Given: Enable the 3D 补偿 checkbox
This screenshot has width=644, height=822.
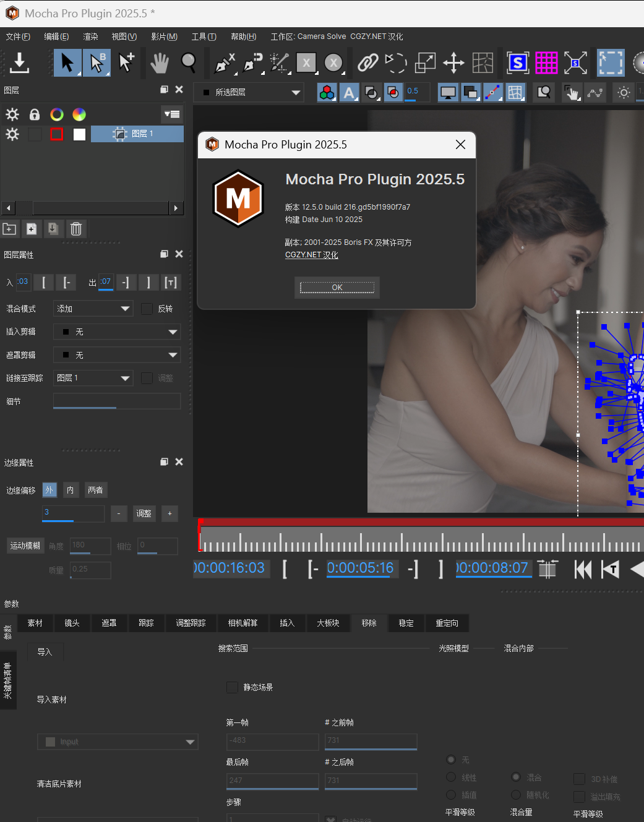Looking at the screenshot, I should (x=579, y=779).
